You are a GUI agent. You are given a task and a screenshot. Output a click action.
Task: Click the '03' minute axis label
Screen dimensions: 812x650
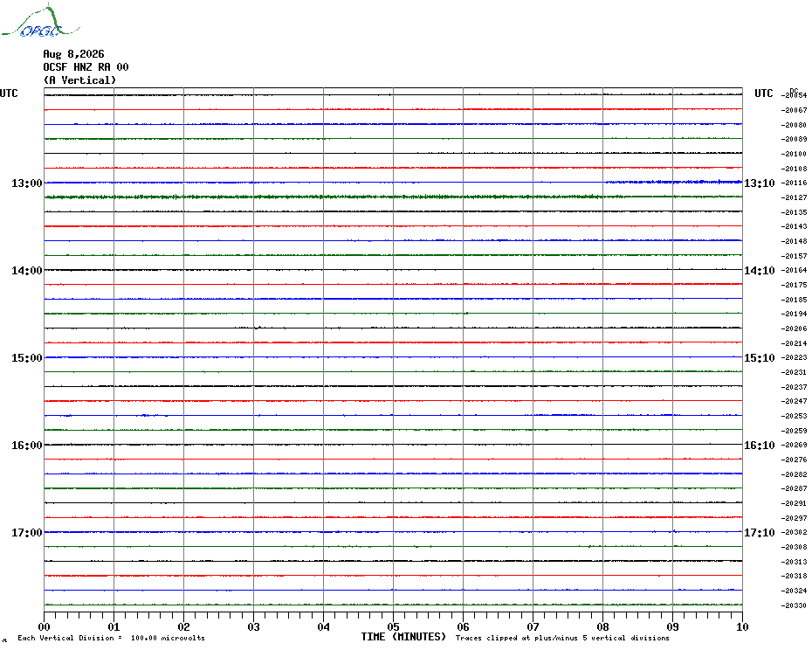(254, 627)
